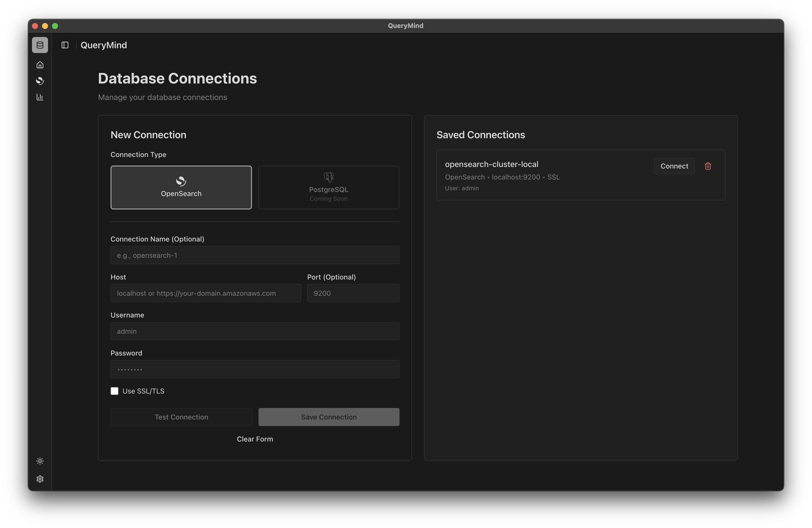
Task: Delete the opensearch-cluster-local saved connection
Action: (x=708, y=166)
